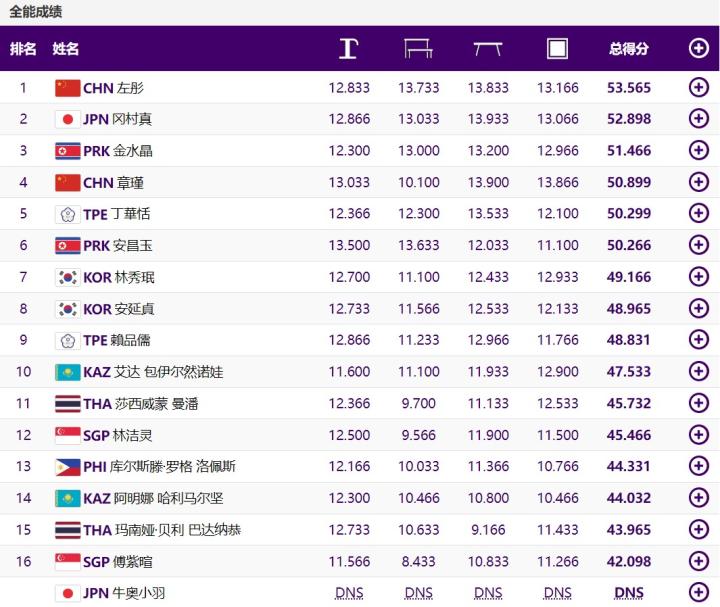Sort by 总得分 column header
This screenshot has width=720, height=607.
(x=629, y=48)
